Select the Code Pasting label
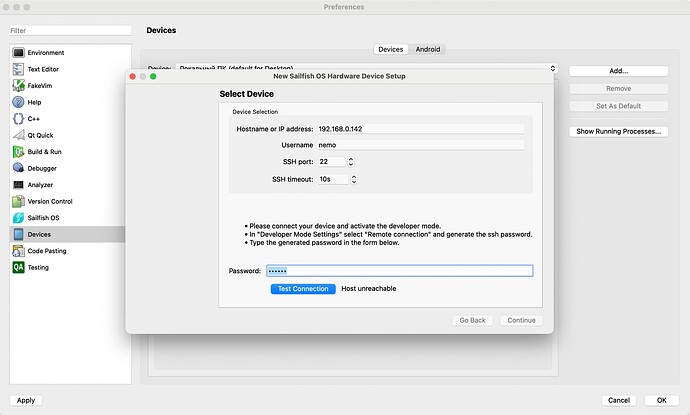 tap(47, 251)
